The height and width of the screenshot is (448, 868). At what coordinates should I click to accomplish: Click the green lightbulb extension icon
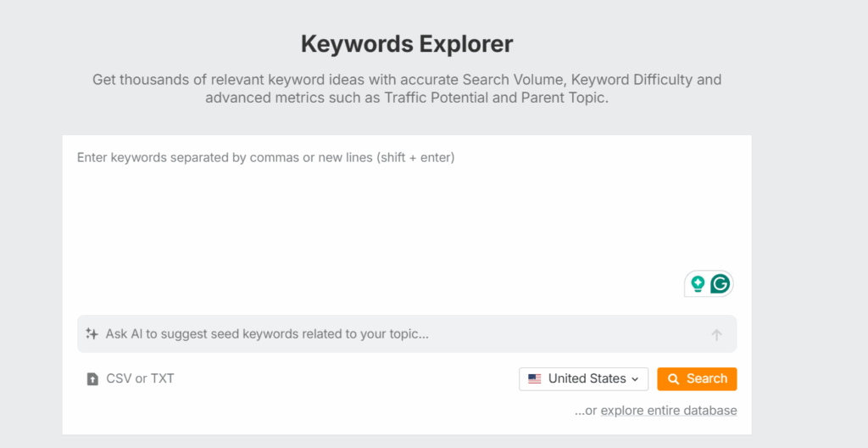point(698,284)
